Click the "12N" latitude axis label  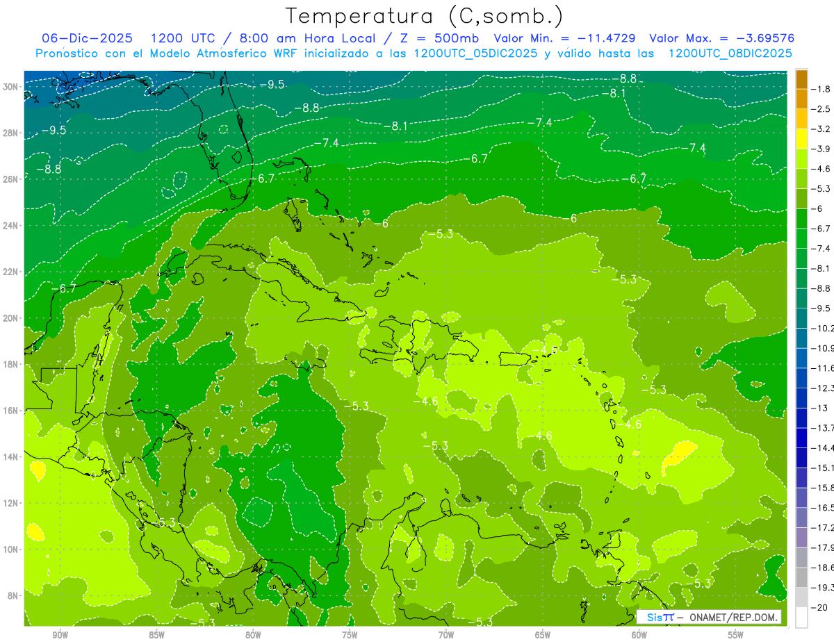tap(10, 503)
